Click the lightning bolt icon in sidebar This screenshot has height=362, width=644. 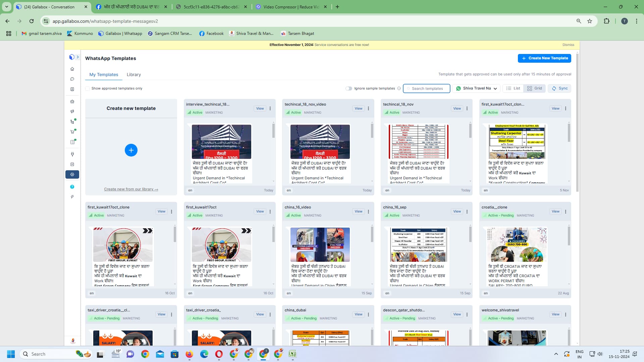(x=72, y=197)
